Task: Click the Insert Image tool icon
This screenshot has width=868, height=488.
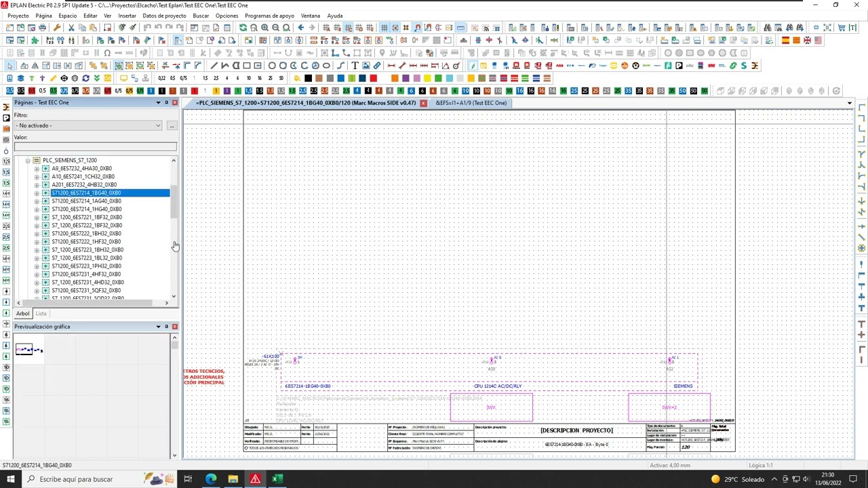Action: click(366, 66)
